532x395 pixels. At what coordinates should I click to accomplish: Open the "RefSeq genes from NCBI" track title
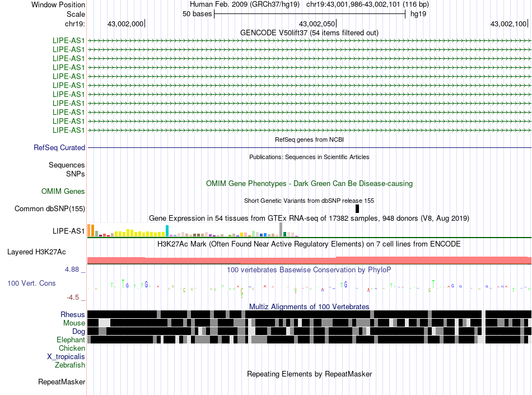pyautogui.click(x=310, y=140)
